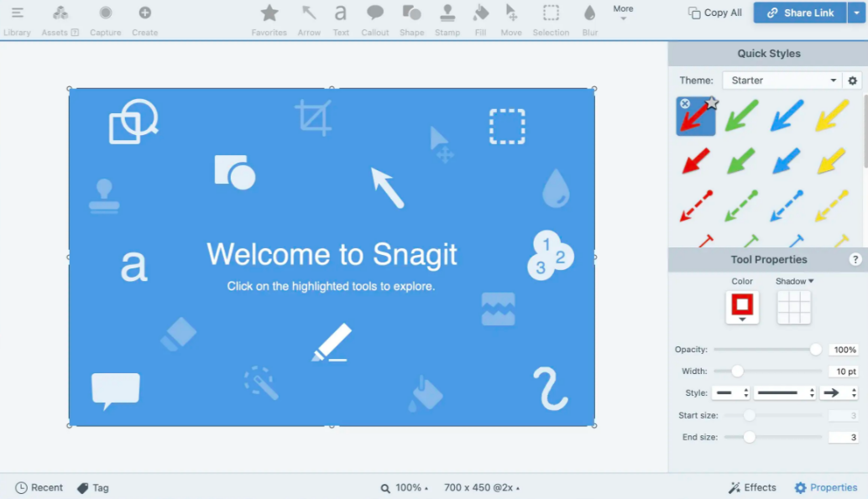Open the line dash Style dropdown

click(x=785, y=392)
